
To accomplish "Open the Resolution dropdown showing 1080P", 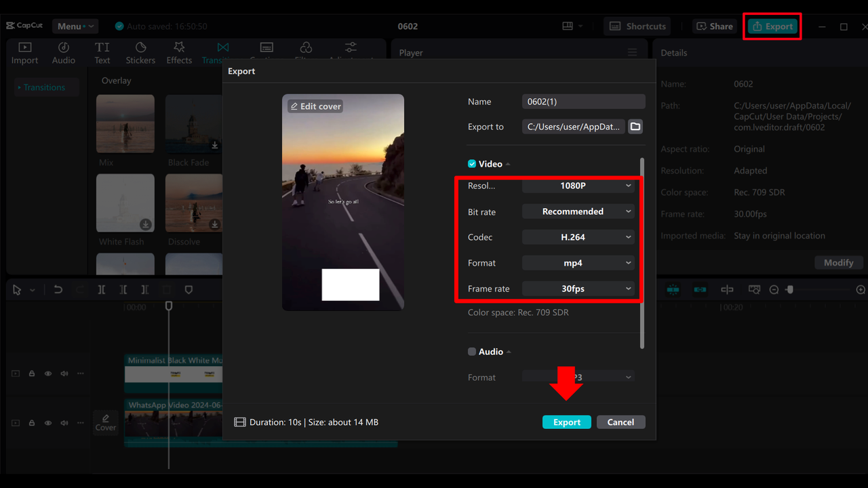I will coord(578,186).
